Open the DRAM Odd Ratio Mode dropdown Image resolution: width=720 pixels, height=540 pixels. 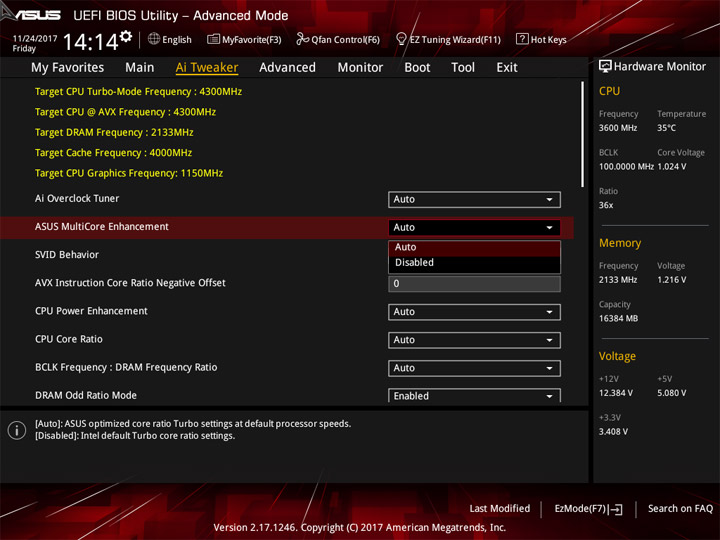coord(474,395)
